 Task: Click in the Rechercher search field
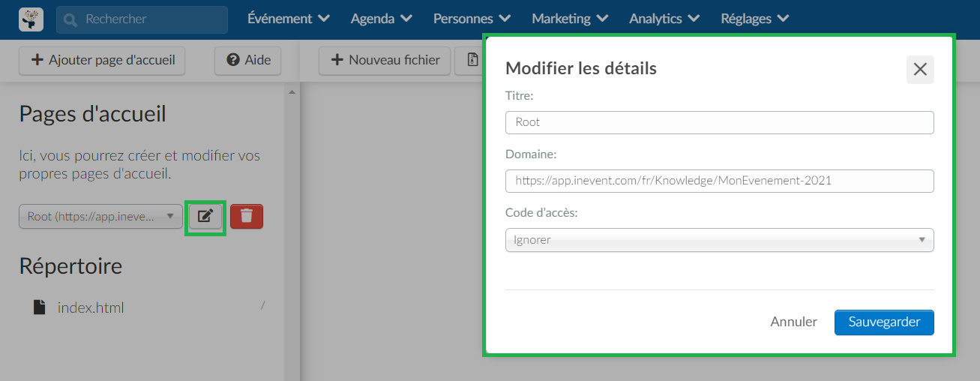[142, 19]
